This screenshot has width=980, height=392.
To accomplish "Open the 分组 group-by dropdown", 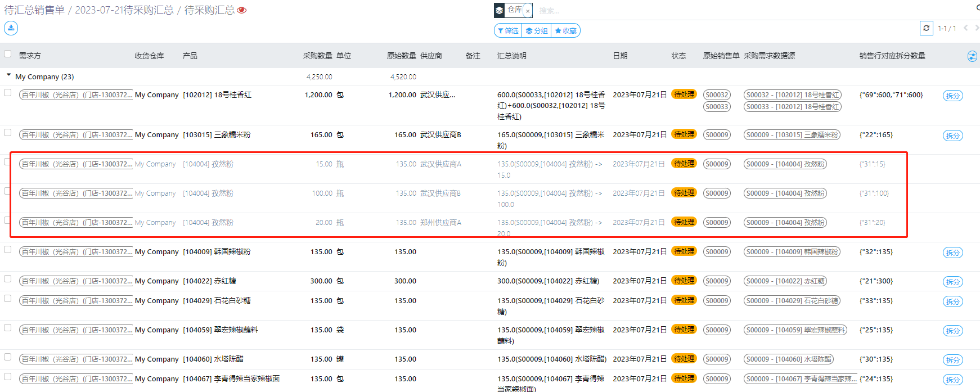I will tap(537, 30).
